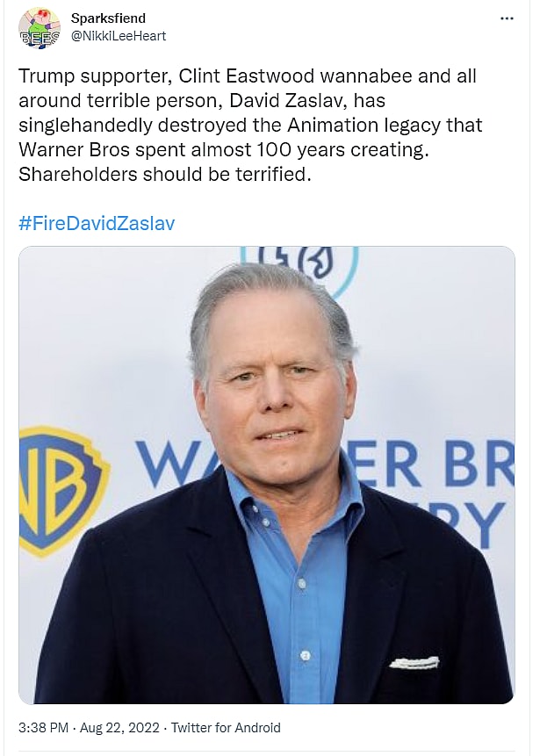Image resolution: width=547 pixels, height=756 pixels.
Task: Click the white pocket square in photo
Action: coord(414,662)
